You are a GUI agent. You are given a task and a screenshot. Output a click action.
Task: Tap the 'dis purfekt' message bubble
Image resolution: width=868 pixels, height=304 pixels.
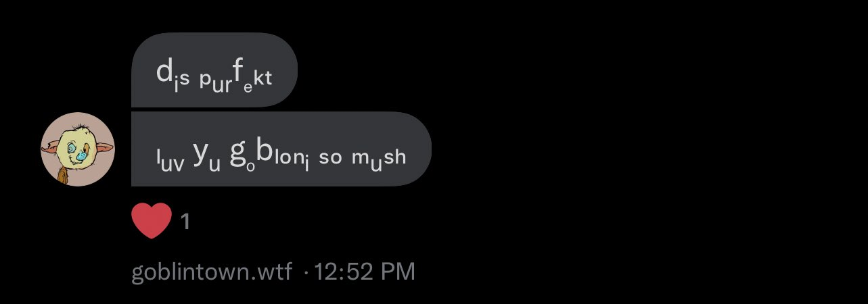click(214, 70)
